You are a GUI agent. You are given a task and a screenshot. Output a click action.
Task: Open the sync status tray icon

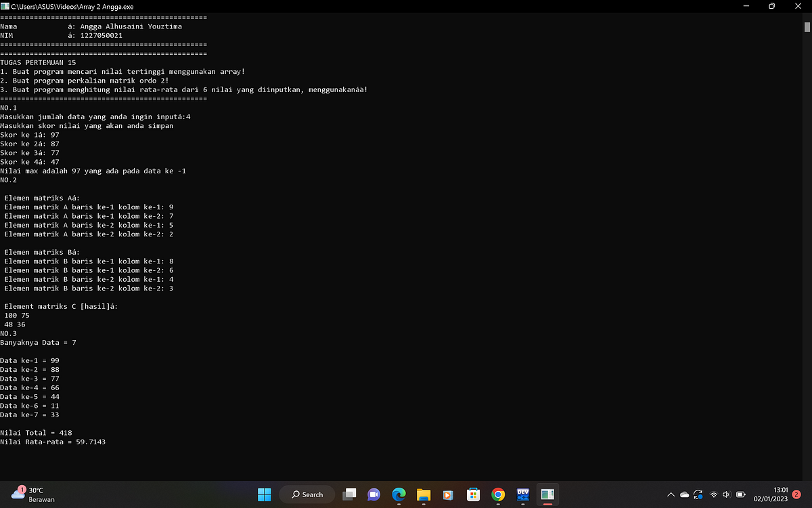[698, 494]
